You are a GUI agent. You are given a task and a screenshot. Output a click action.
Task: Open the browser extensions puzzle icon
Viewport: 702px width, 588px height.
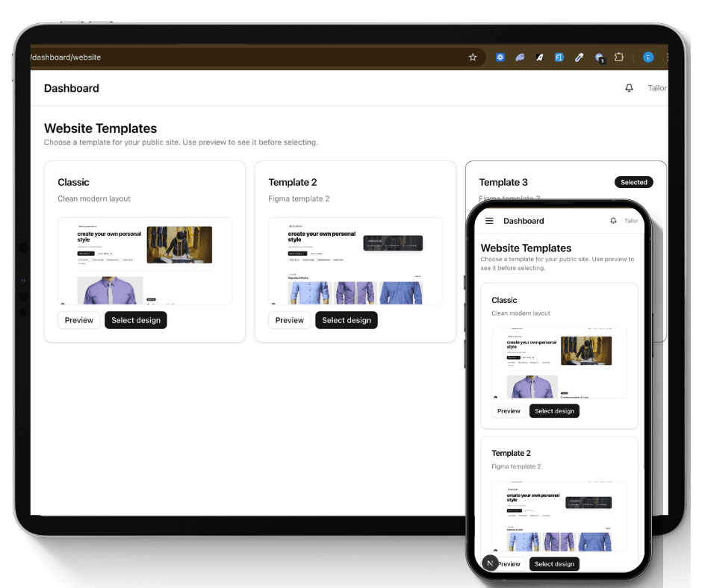tap(618, 57)
